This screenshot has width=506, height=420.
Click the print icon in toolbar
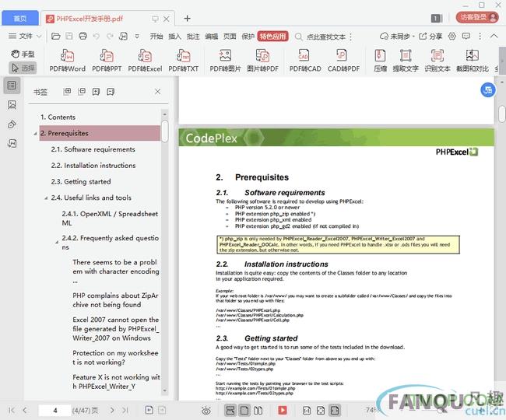pos(83,36)
